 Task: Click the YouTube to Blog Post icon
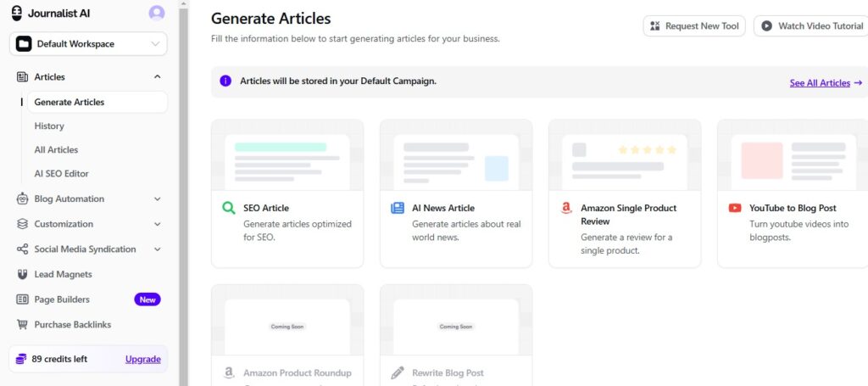734,208
